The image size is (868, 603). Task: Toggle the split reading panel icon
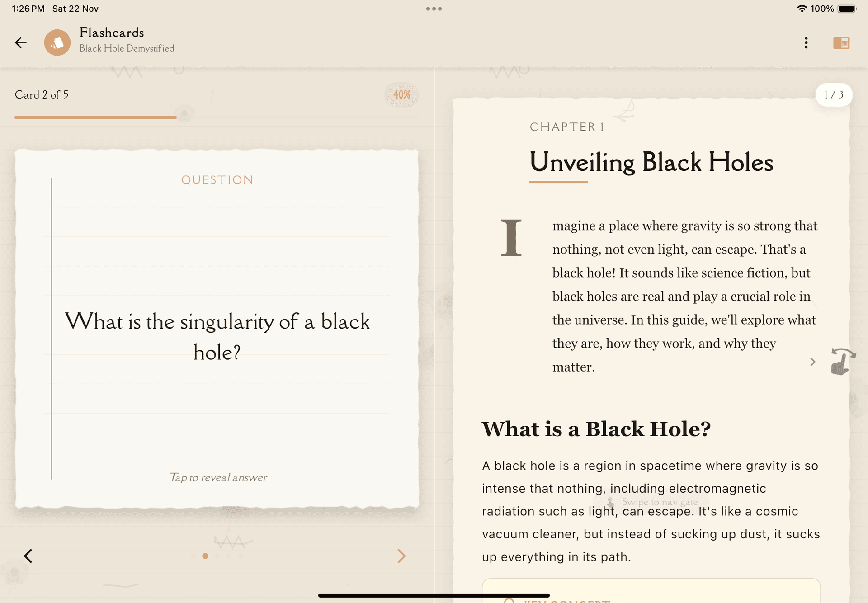(x=841, y=42)
